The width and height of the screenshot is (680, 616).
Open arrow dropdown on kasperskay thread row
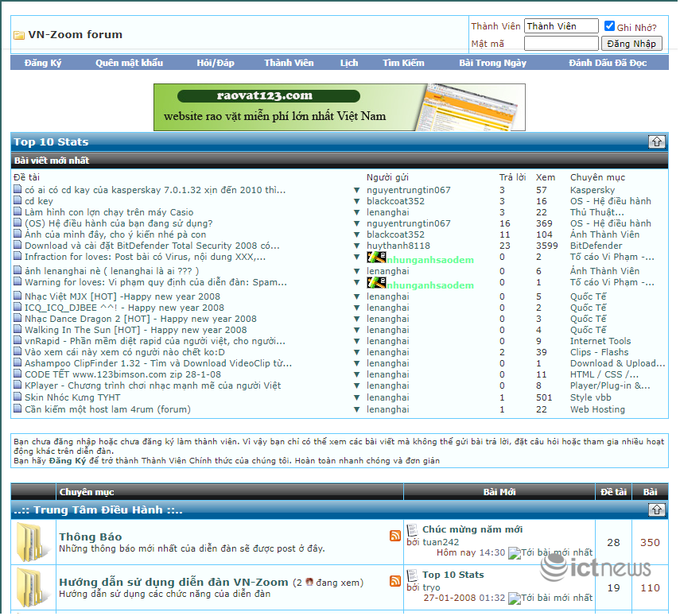[x=356, y=190]
